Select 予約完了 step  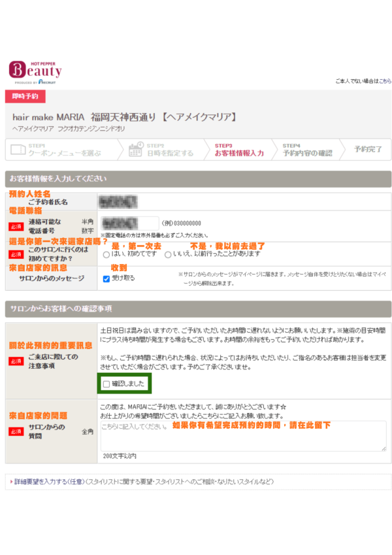368,149
